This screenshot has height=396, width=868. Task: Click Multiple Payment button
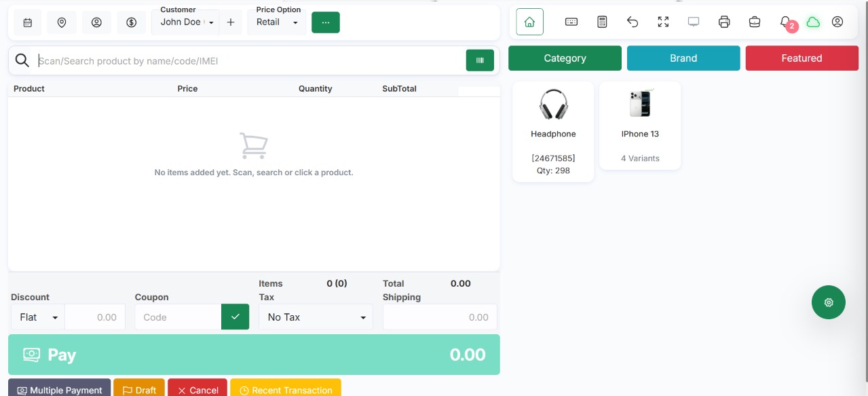tap(59, 389)
